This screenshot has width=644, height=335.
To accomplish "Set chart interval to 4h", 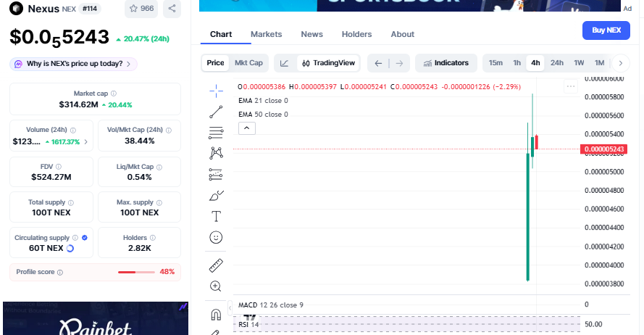I will (x=535, y=63).
